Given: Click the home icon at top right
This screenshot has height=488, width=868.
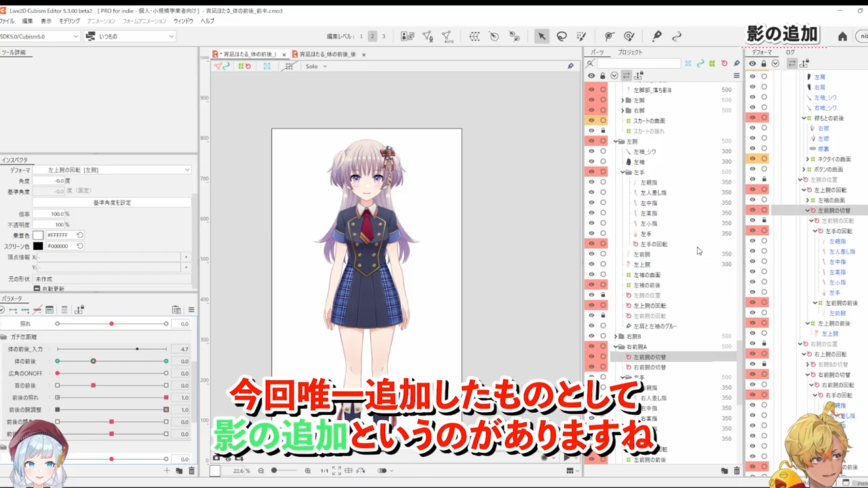Looking at the screenshot, I should (842, 37).
